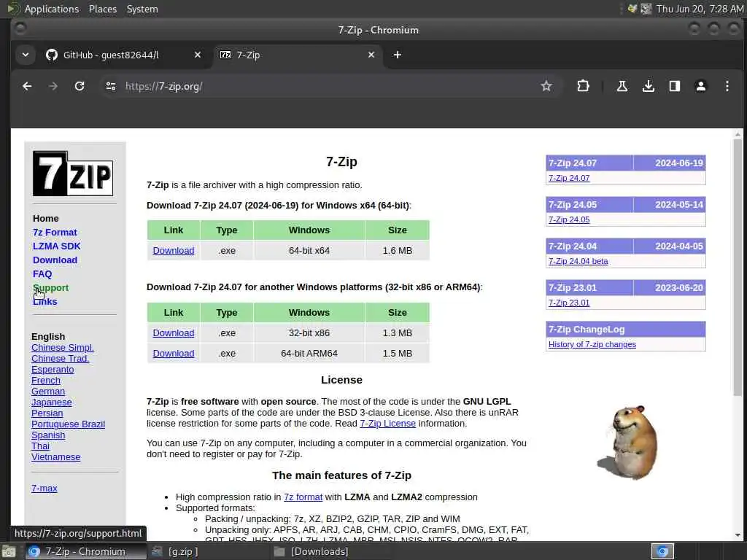Click the page vertical scrollbar thumb
This screenshot has height=560, width=747.
pos(738,267)
